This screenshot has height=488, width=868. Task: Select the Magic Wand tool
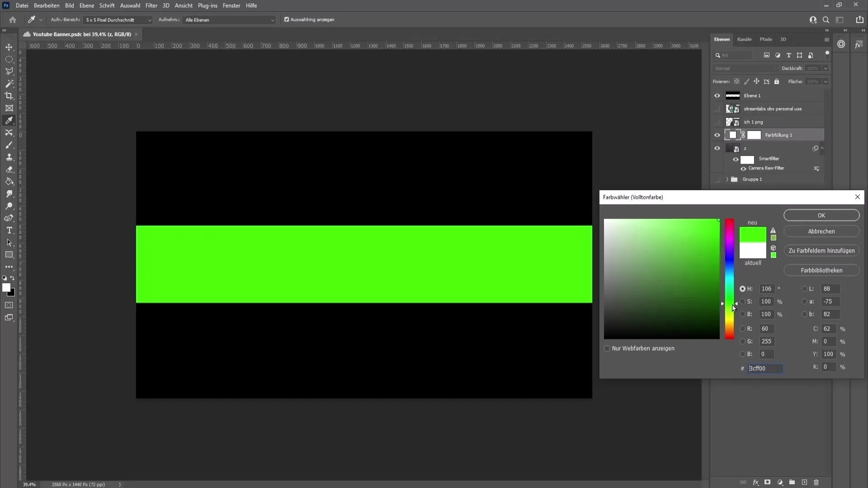tap(9, 84)
